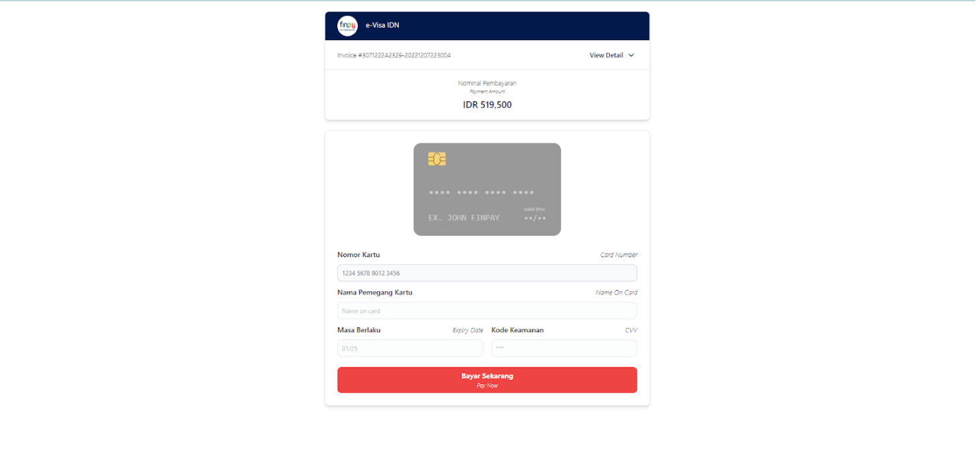This screenshot has width=980, height=449.
Task: Click the Kode Keamanan label
Action: [x=518, y=330]
